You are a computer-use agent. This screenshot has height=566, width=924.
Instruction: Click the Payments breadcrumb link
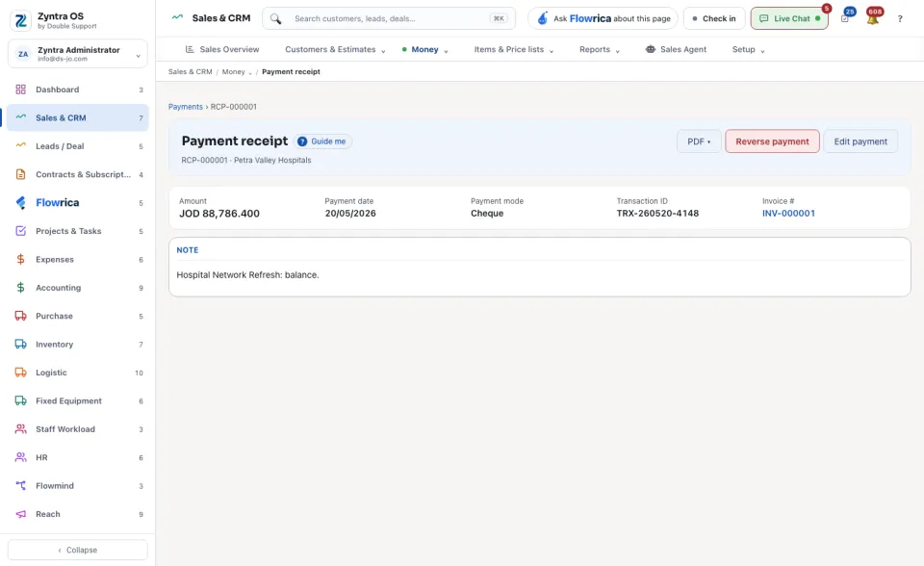coord(186,107)
